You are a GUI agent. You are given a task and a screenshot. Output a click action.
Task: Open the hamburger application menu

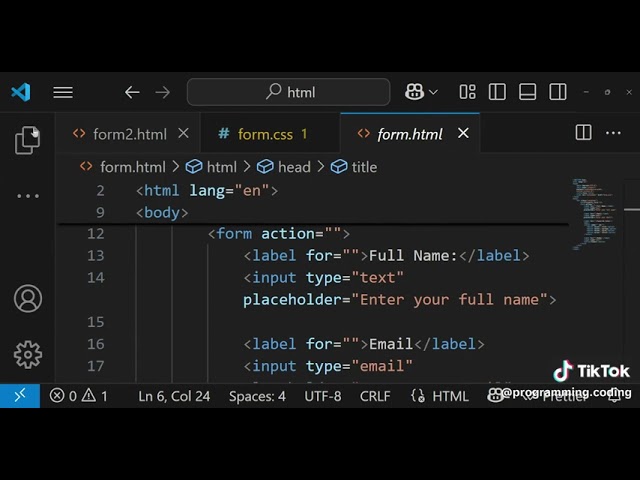tap(63, 92)
